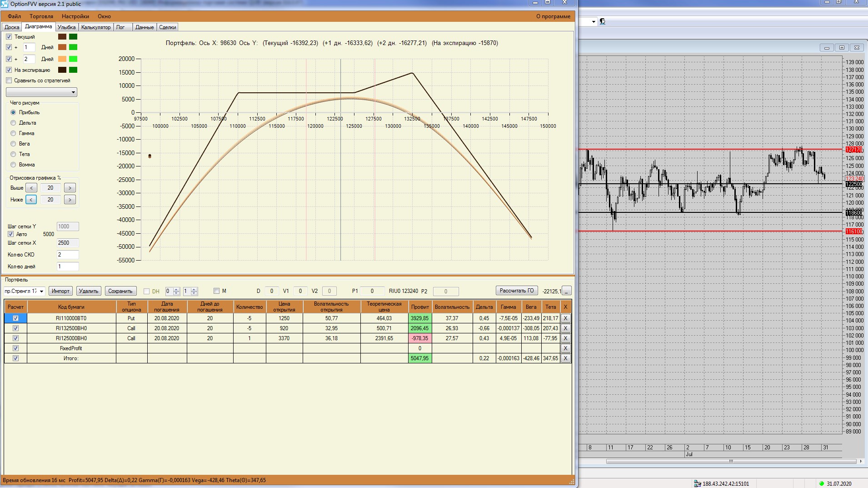Viewport: 868px width, 488px height.
Task: Click the Сохранить button
Action: click(x=120, y=291)
